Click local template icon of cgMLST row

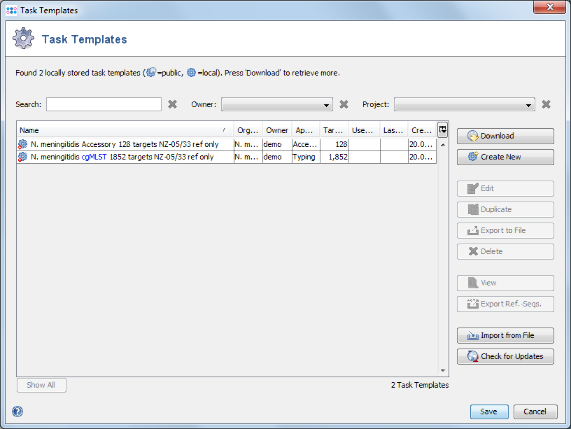tap(23, 157)
